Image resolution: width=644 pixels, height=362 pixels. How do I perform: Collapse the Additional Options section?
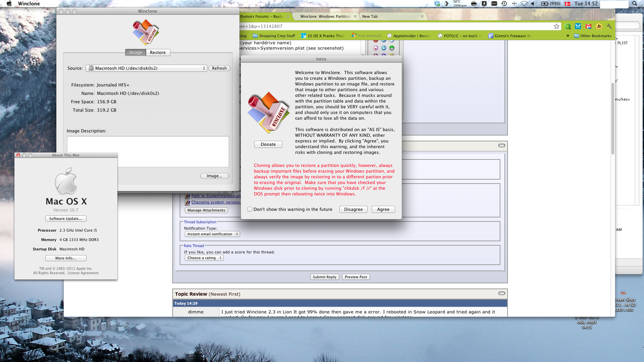(x=502, y=146)
